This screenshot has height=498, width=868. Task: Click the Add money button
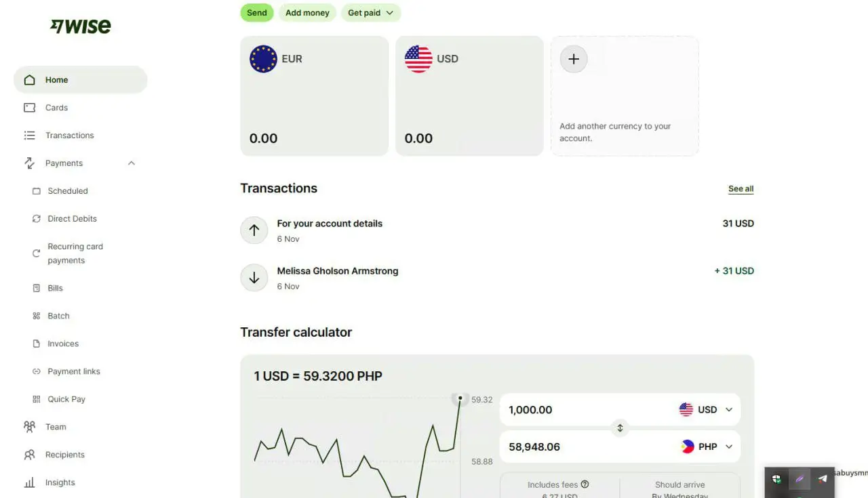(x=307, y=13)
